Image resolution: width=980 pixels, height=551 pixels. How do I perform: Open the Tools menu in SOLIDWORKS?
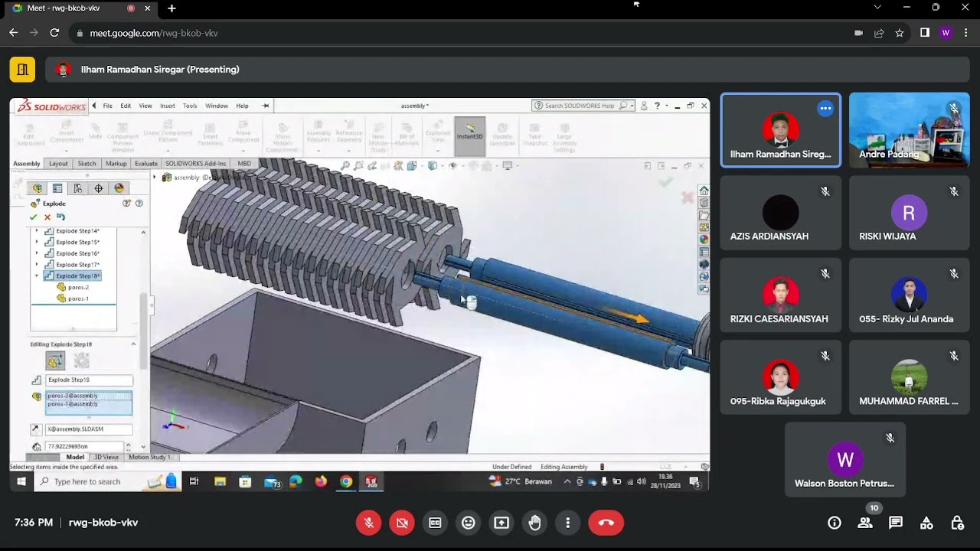(x=190, y=106)
